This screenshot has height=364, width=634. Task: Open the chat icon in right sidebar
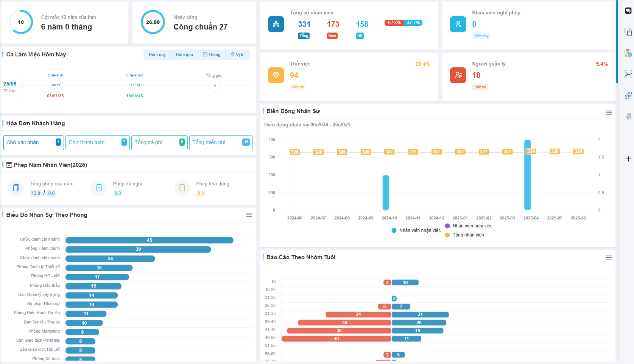coord(628,11)
